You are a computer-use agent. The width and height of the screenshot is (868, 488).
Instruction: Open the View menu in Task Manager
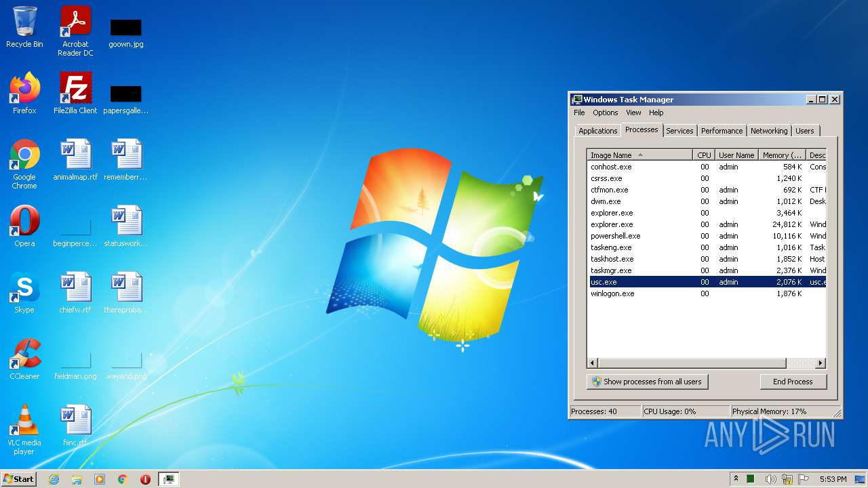633,113
